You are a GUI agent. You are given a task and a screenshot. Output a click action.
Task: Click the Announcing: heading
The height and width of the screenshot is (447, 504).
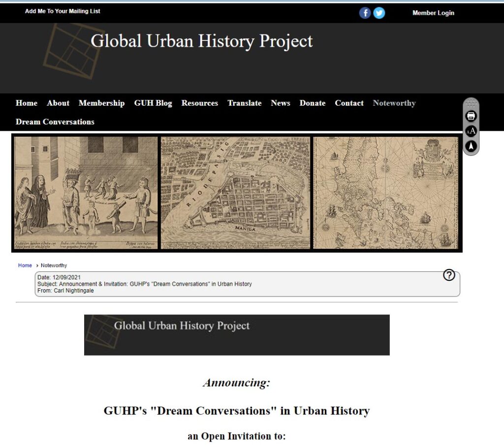coord(237,383)
